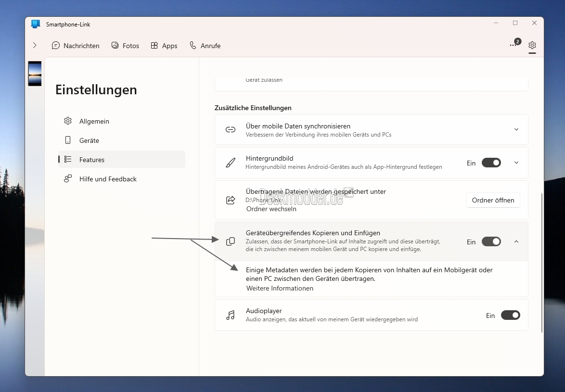Switch to the Fotos tab
Screen dimensions: 565x392
(x=126, y=46)
